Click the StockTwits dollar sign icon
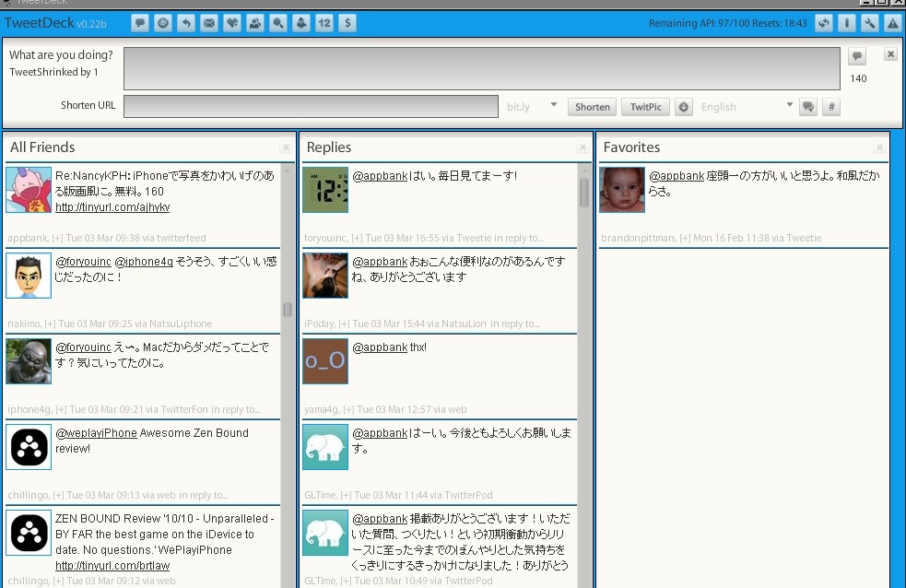 click(x=347, y=23)
